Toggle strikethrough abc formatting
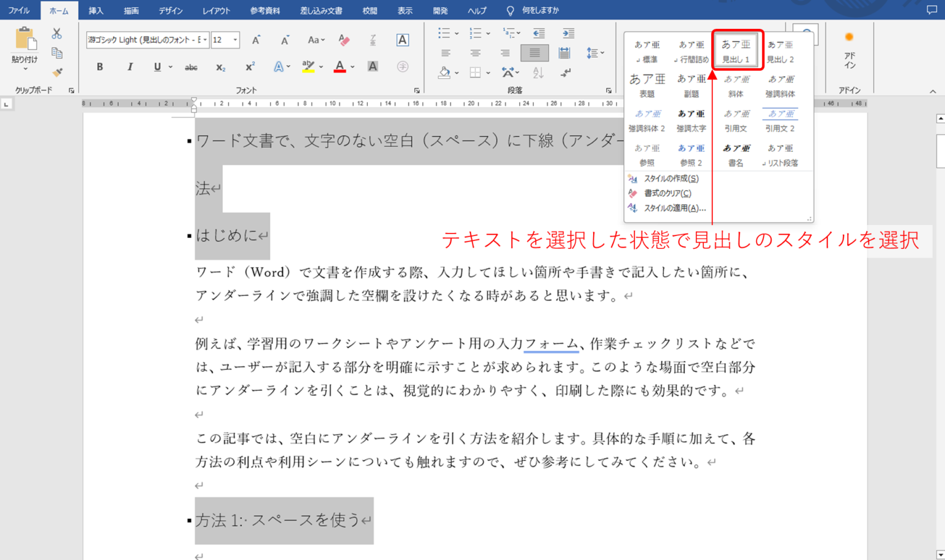This screenshot has height=560, width=945. 191,66
